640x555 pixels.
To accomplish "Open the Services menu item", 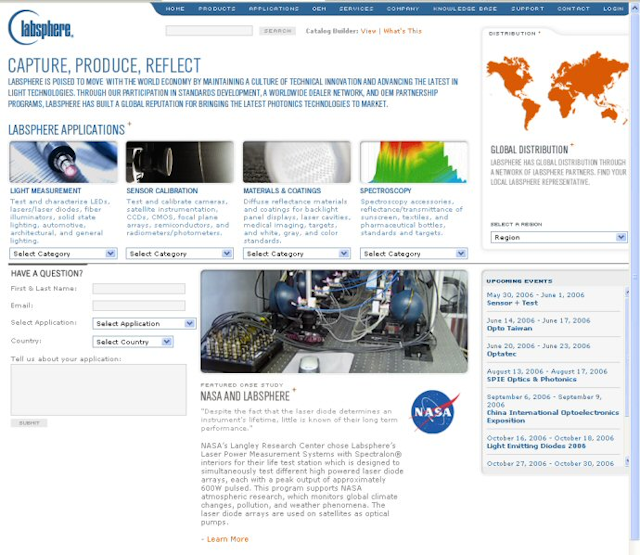I will 356,9.
